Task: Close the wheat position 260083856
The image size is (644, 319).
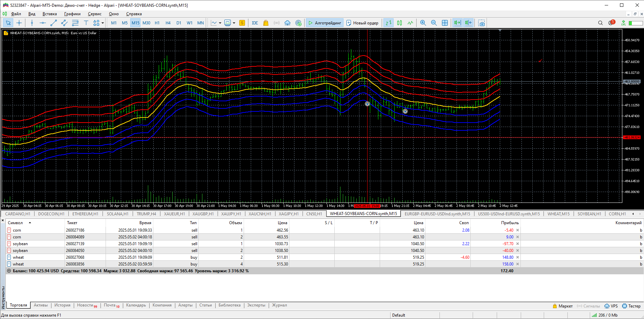Action: click(x=517, y=264)
